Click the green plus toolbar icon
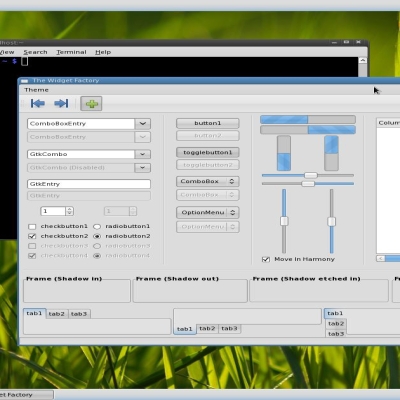Screen dimensions: 400x400 pos(91,104)
